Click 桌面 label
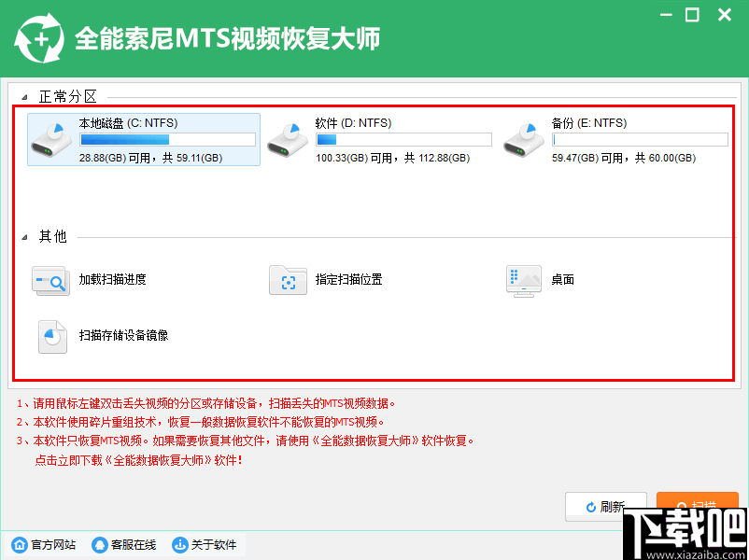This screenshot has height=560, width=749. click(563, 279)
